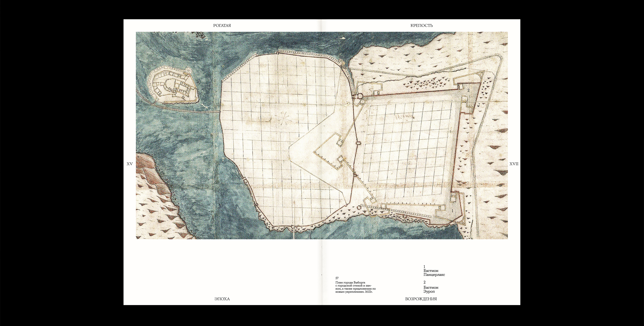Click the legend numeral 2 above Бастион Эуроп
The width and height of the screenshot is (644, 326).
click(425, 282)
